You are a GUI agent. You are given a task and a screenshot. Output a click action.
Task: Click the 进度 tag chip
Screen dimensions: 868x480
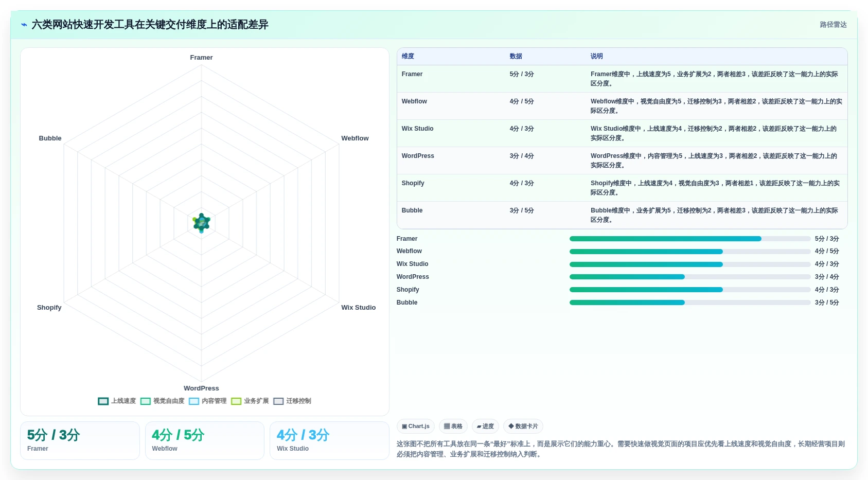(x=485, y=426)
